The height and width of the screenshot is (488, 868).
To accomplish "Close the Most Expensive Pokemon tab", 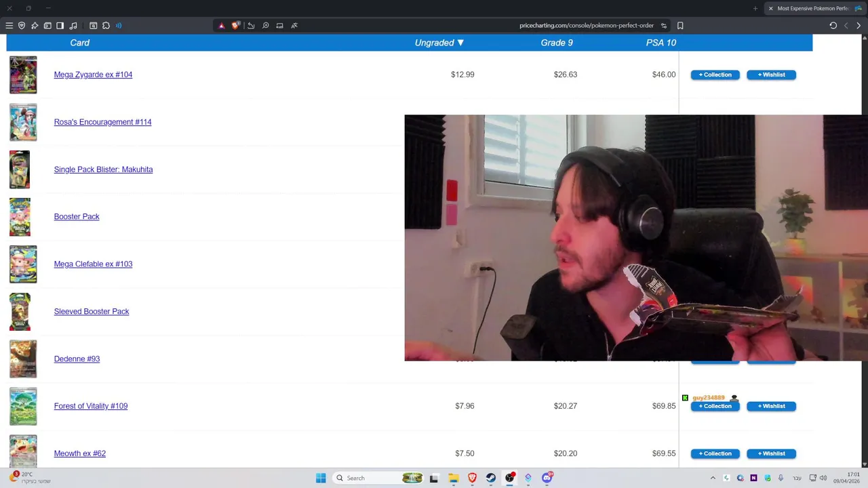I will pyautogui.click(x=770, y=8).
